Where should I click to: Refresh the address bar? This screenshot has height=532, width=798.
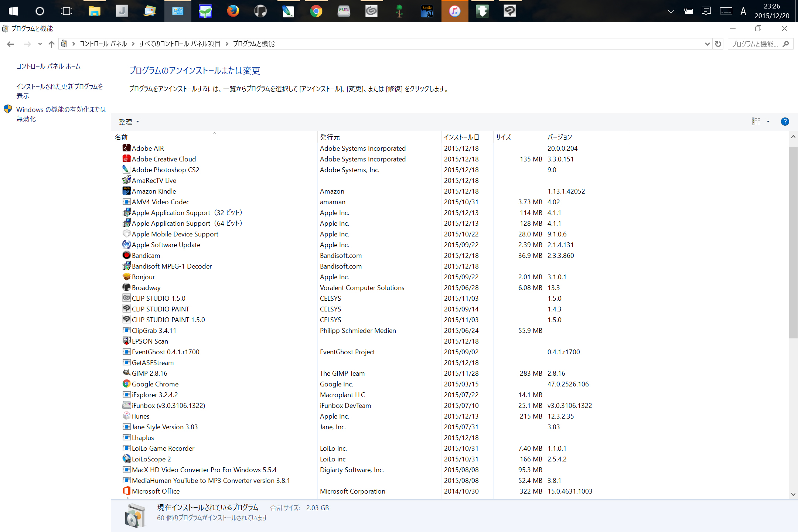(718, 44)
